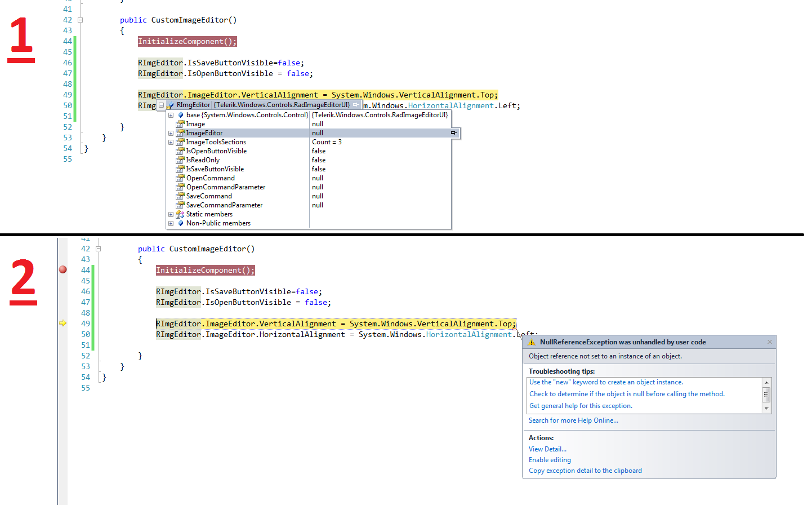Screen dimensions: 812x505
Task: Click the warning icon in exception dialog
Action: pyautogui.click(x=532, y=342)
